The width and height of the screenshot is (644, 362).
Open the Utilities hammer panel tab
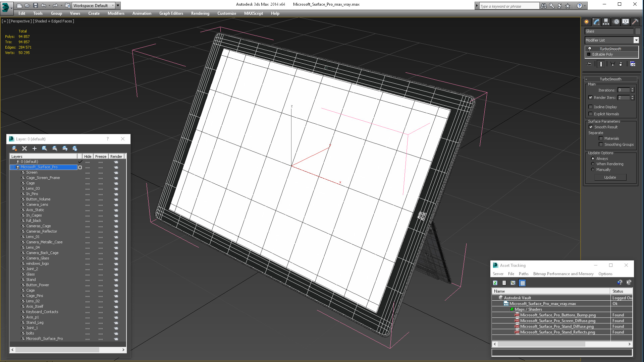tap(635, 22)
